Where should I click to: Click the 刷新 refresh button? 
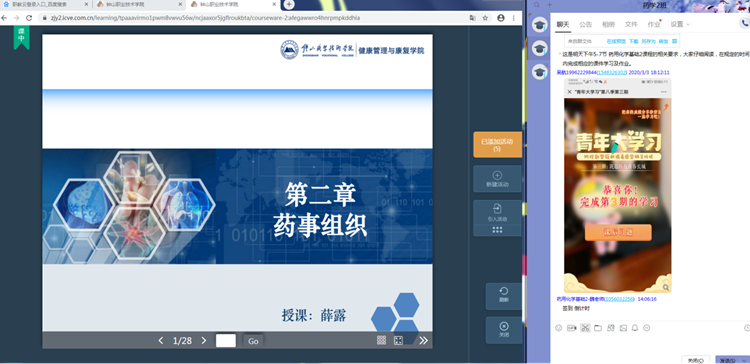(504, 296)
